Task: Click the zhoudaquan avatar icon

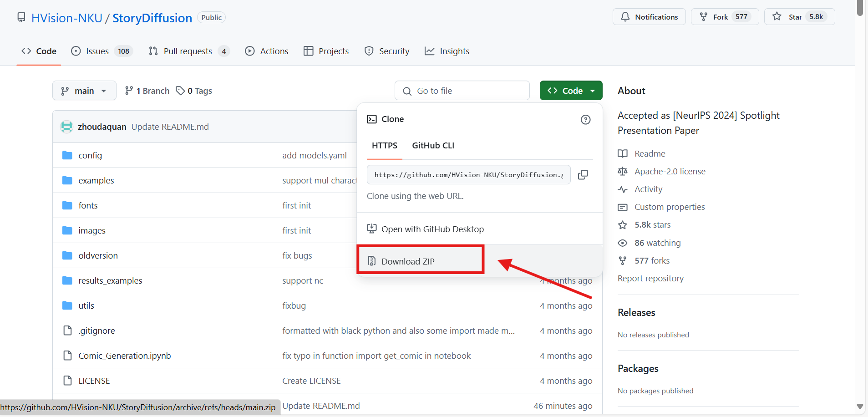Action: 67,127
